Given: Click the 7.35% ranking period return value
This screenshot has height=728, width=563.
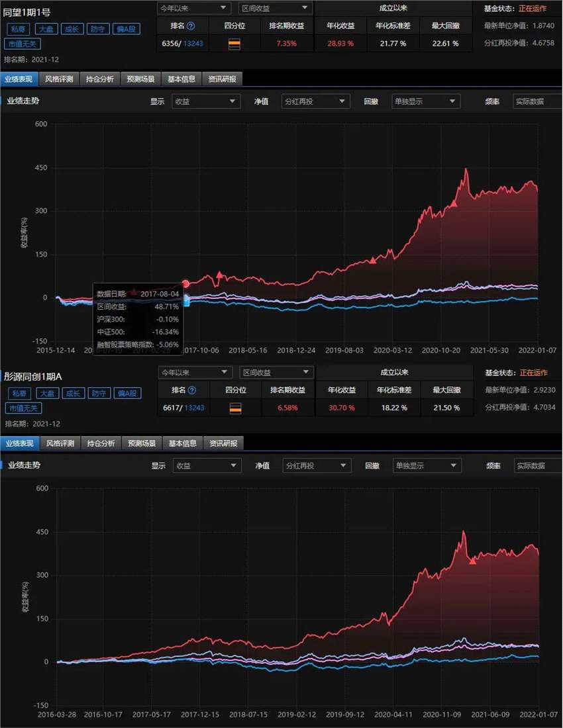Looking at the screenshot, I should tap(286, 44).
